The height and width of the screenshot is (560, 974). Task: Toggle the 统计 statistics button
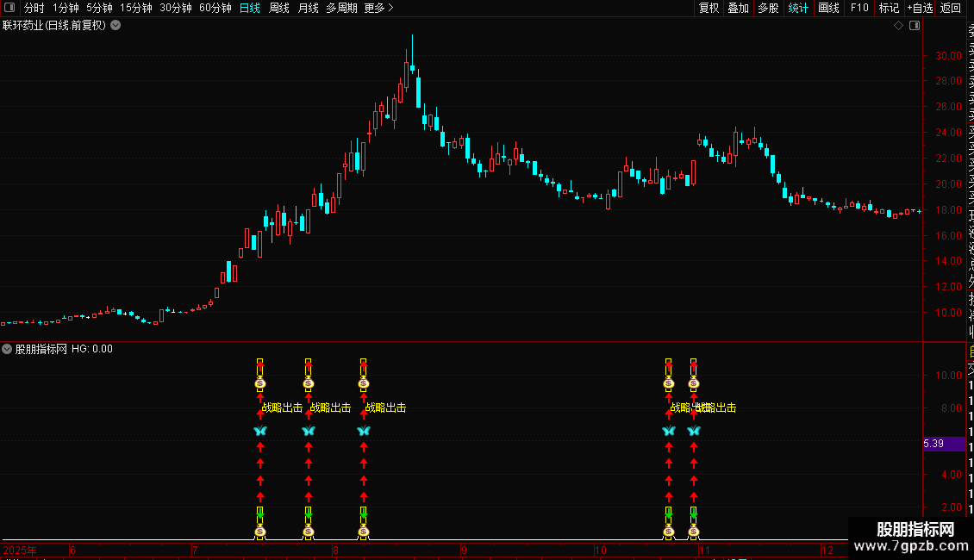coord(798,8)
